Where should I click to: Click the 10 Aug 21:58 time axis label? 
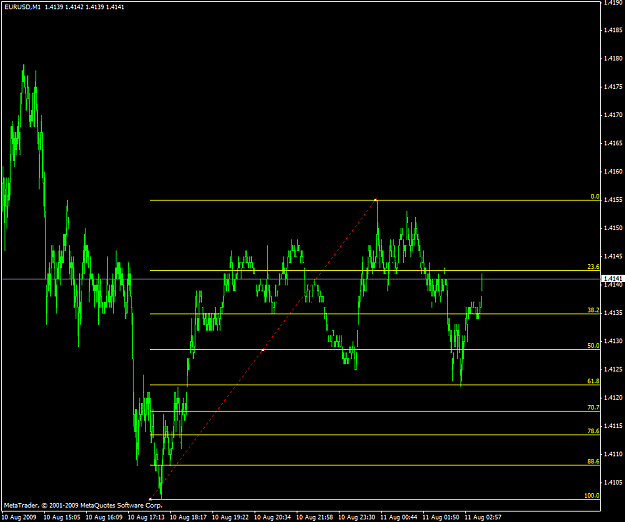pos(314,517)
